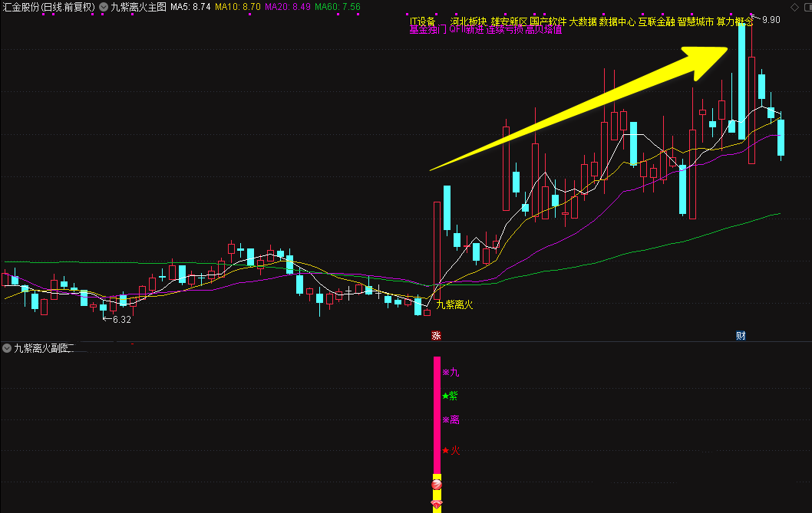Open the 智慧城市 concept tag
This screenshot has width=812, height=513.
pos(695,22)
